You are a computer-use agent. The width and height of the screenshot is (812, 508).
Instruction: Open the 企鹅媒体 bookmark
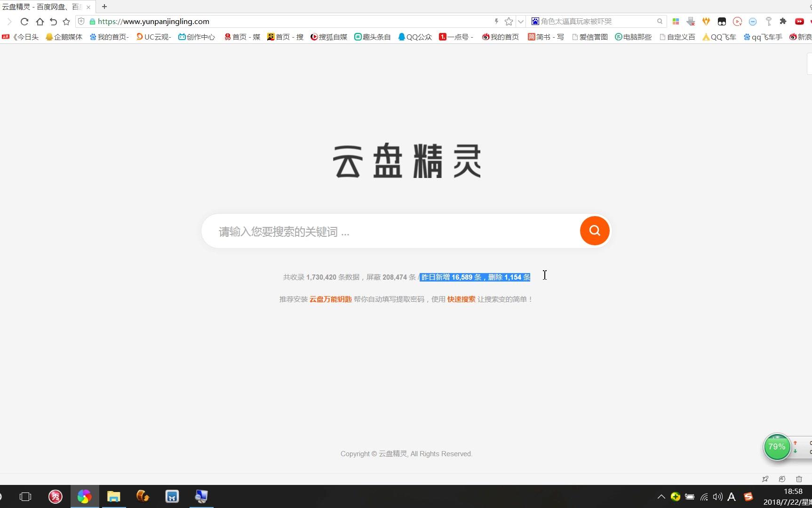point(64,37)
